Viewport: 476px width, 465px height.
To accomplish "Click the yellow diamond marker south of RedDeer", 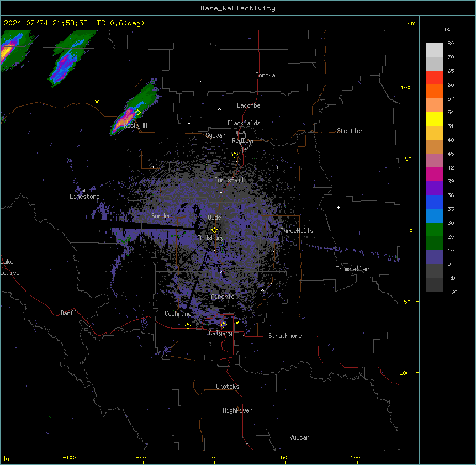I will coord(235,155).
